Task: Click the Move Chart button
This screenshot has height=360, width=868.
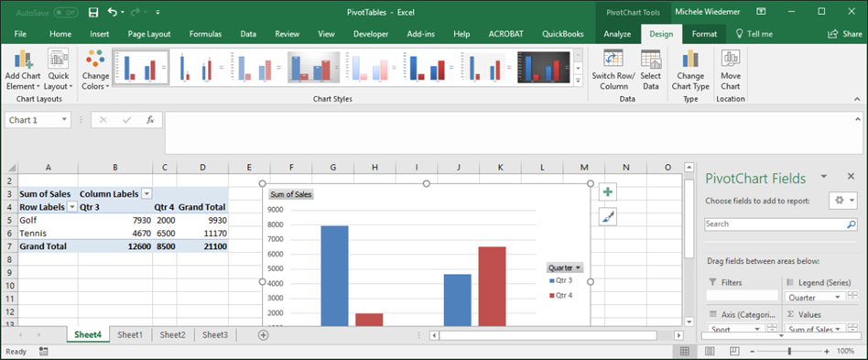Action: (731, 70)
